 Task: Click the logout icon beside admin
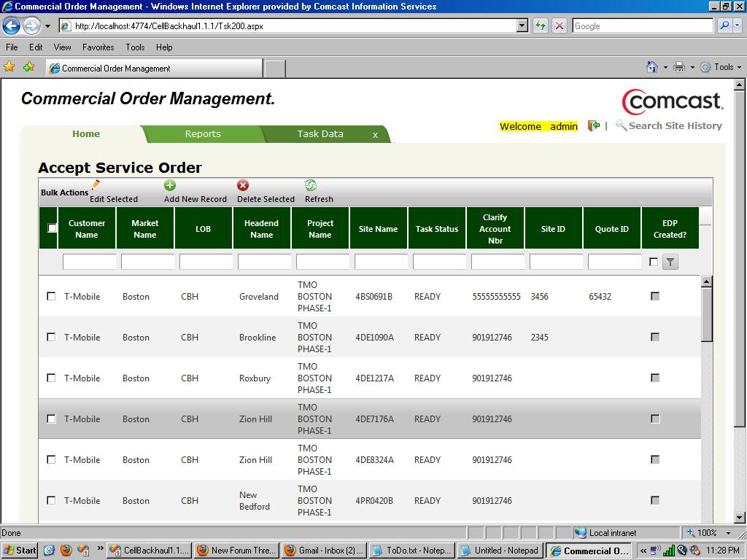[594, 125]
